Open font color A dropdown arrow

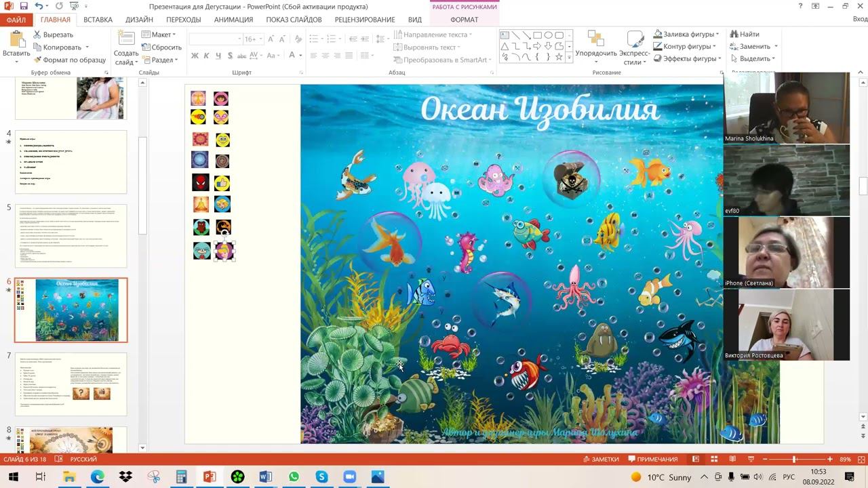point(300,56)
